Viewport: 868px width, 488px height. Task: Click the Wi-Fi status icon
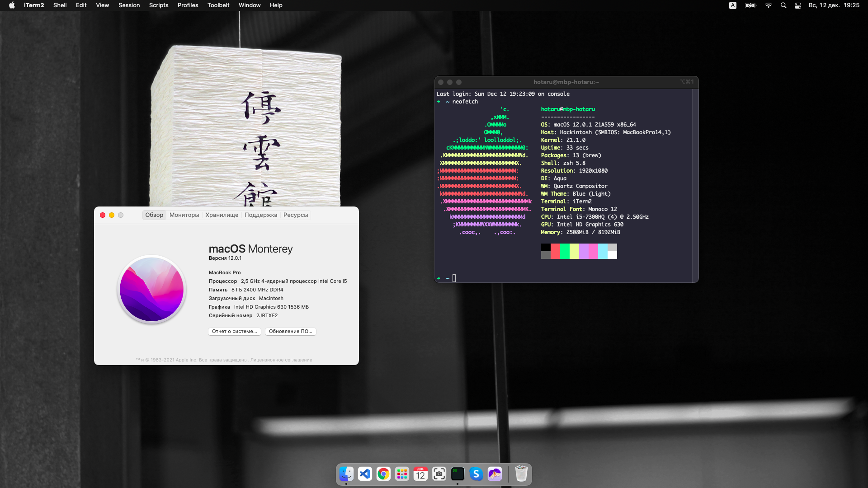768,5
